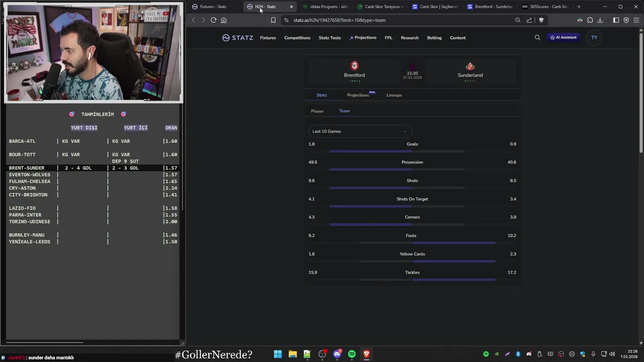Switch to the iddaa Programı browser tab
Viewport: 644px width, 362px height.
coord(328,7)
